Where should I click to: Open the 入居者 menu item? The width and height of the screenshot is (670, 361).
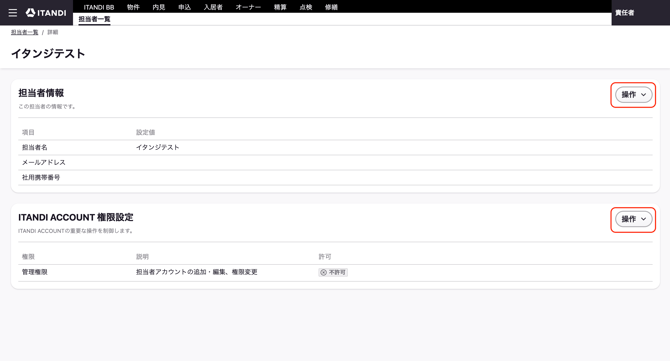pos(213,7)
